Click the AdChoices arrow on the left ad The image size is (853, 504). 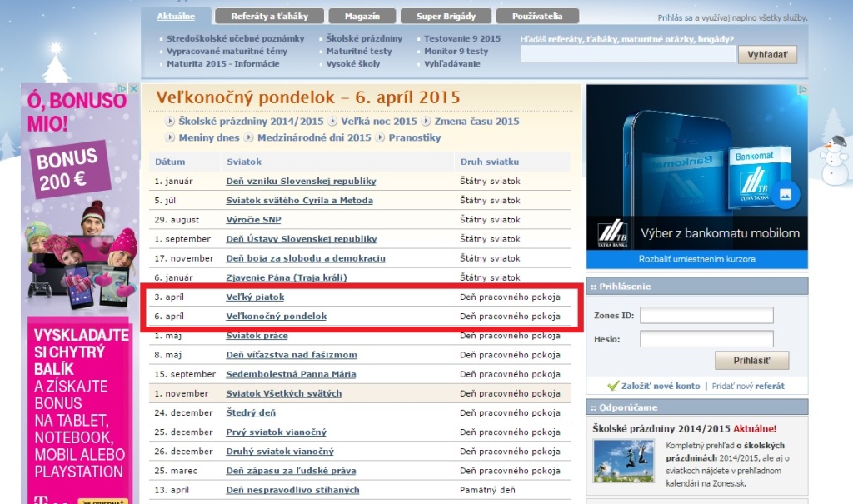[122, 88]
